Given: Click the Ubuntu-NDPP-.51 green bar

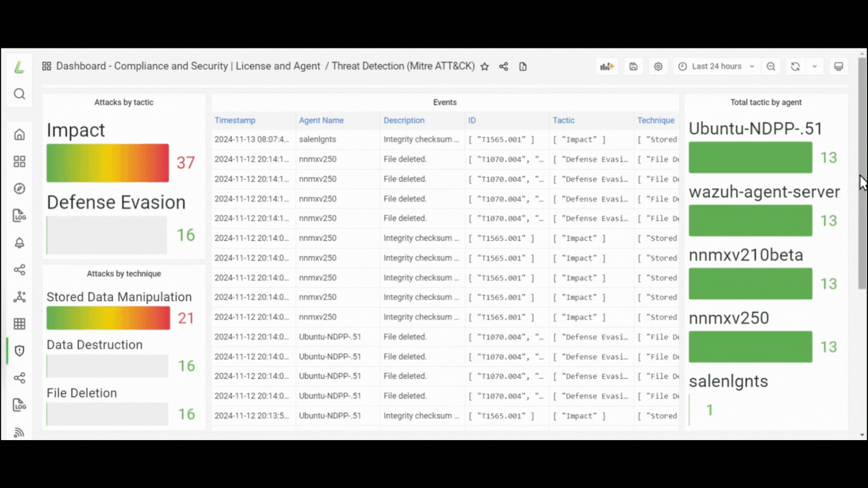Looking at the screenshot, I should [x=750, y=157].
